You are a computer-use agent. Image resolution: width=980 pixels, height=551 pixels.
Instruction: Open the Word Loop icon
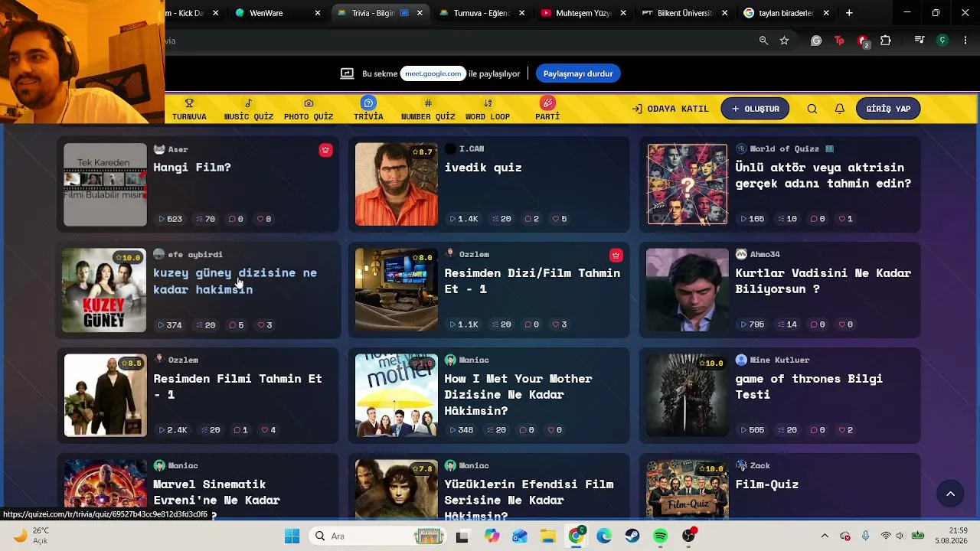click(x=488, y=103)
